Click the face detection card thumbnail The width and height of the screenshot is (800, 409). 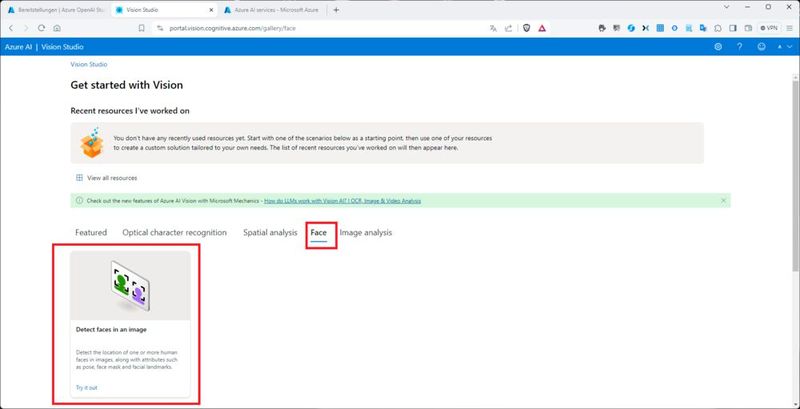(130, 285)
